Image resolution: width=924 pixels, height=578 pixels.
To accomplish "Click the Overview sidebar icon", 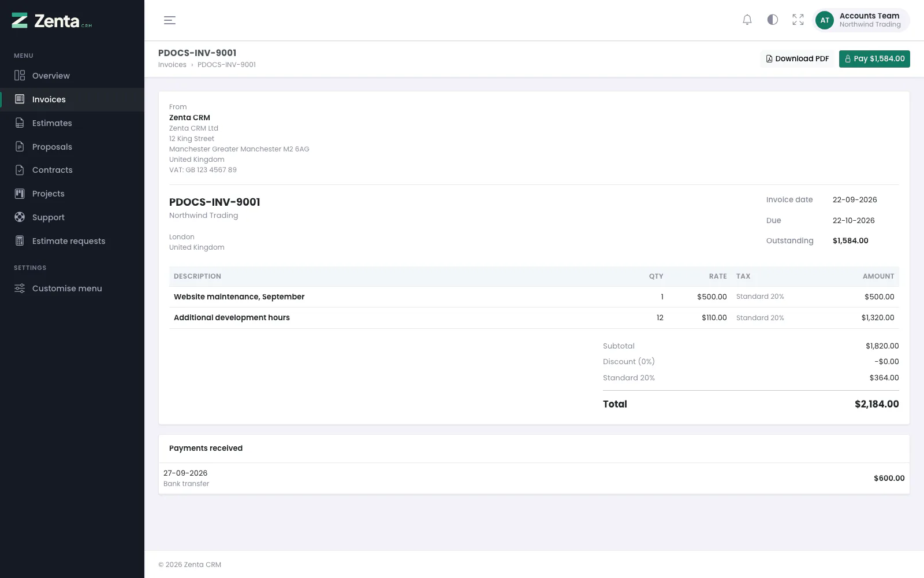I will pos(20,75).
